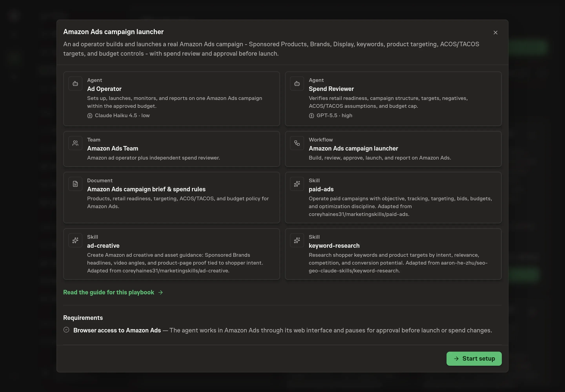Select the Amazon Ads Team card title
This screenshot has width=565, height=392.
coord(113,148)
